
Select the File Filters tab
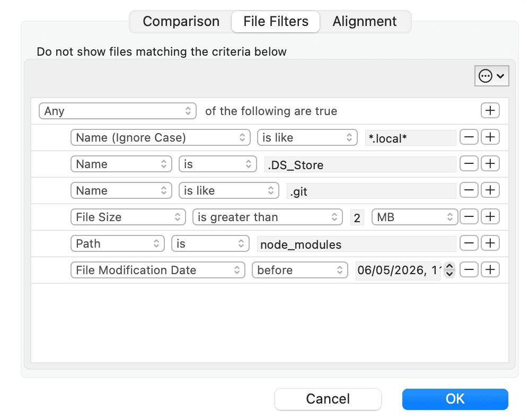click(x=276, y=22)
